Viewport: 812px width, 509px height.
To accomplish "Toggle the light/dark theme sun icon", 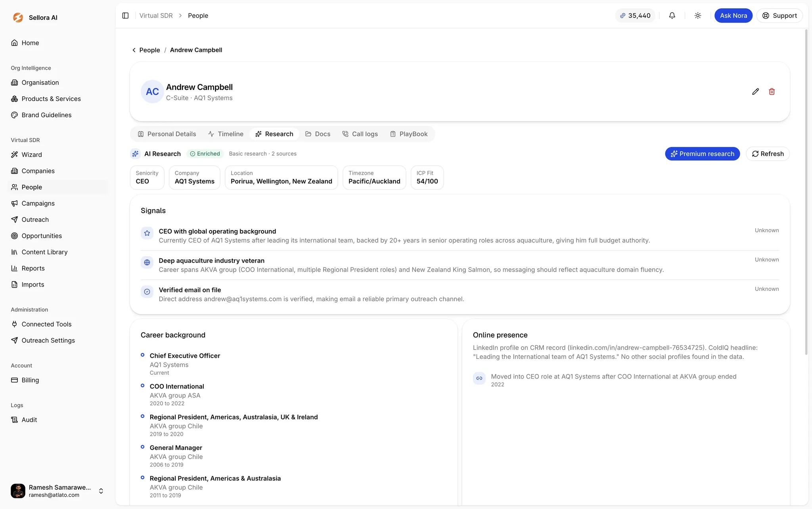I will (x=698, y=15).
